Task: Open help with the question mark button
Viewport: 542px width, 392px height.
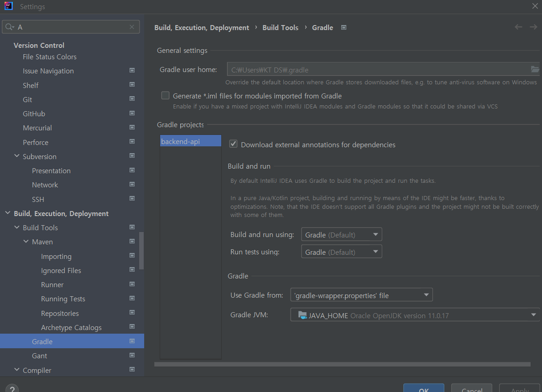Action: (12, 388)
